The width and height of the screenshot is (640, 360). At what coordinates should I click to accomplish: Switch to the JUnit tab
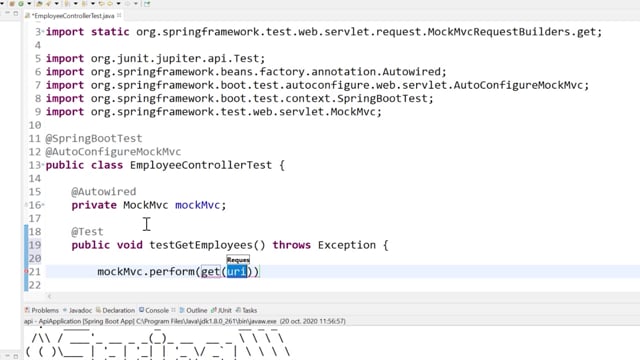[221, 310]
